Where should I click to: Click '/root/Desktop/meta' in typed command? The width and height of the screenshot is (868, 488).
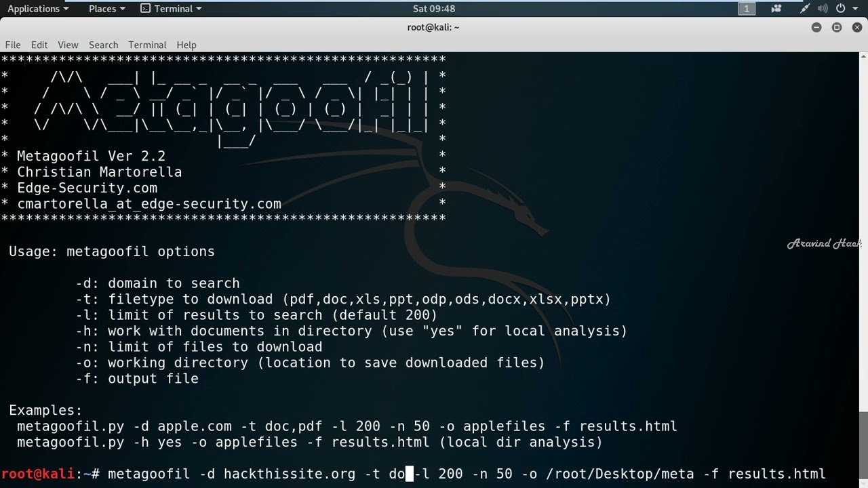point(620,474)
